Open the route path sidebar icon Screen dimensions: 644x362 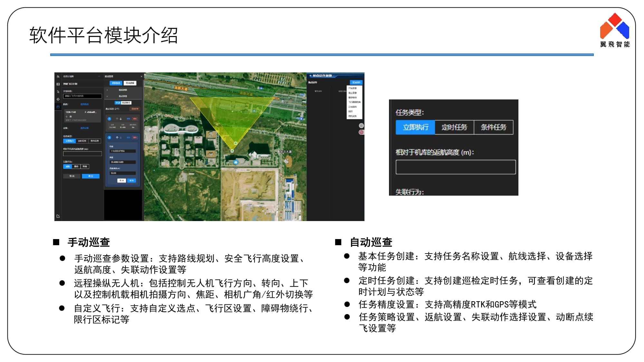[58, 92]
